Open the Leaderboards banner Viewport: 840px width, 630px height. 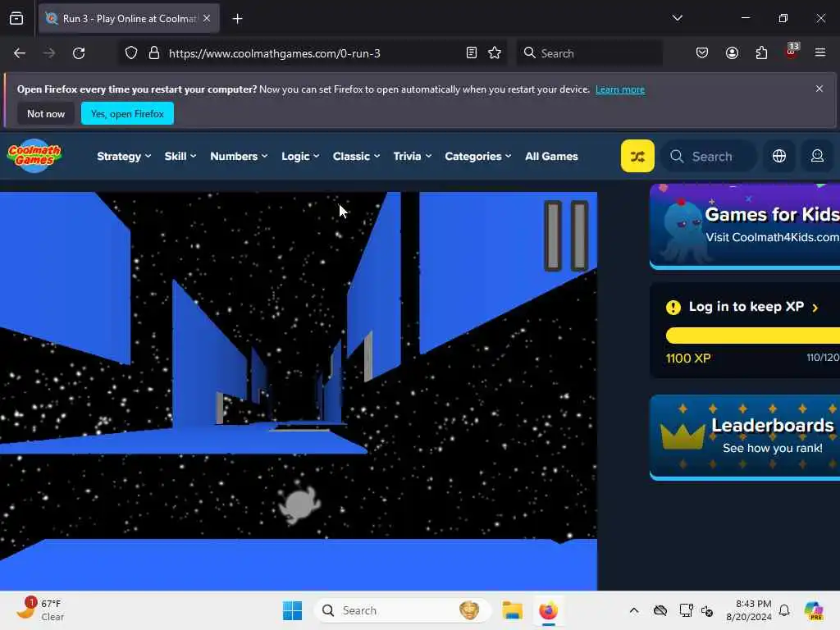pyautogui.click(x=745, y=437)
